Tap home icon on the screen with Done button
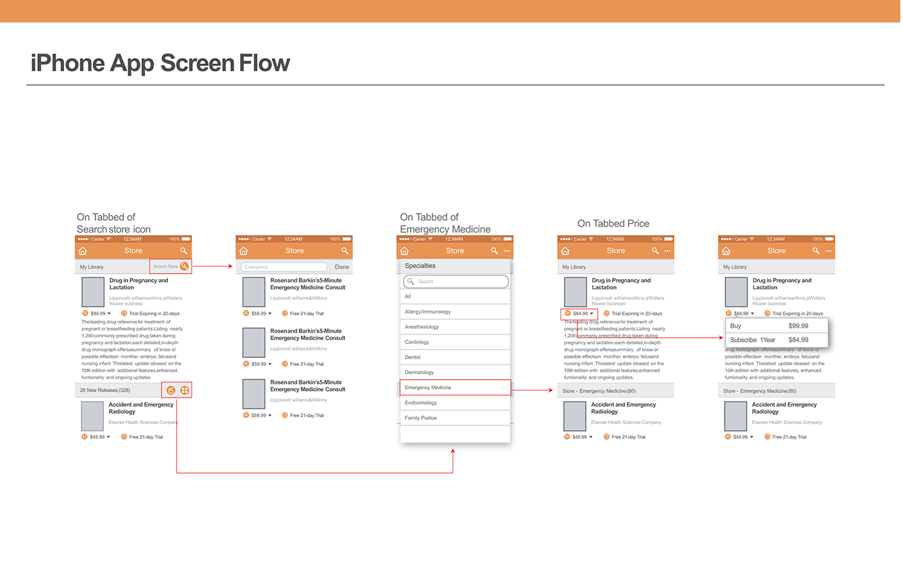 pyautogui.click(x=244, y=251)
